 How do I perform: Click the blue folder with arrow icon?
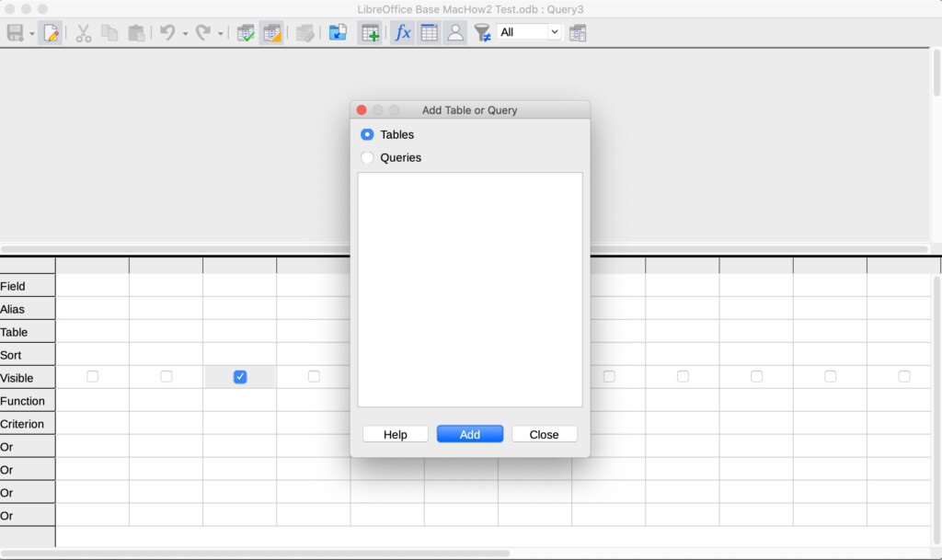338,32
